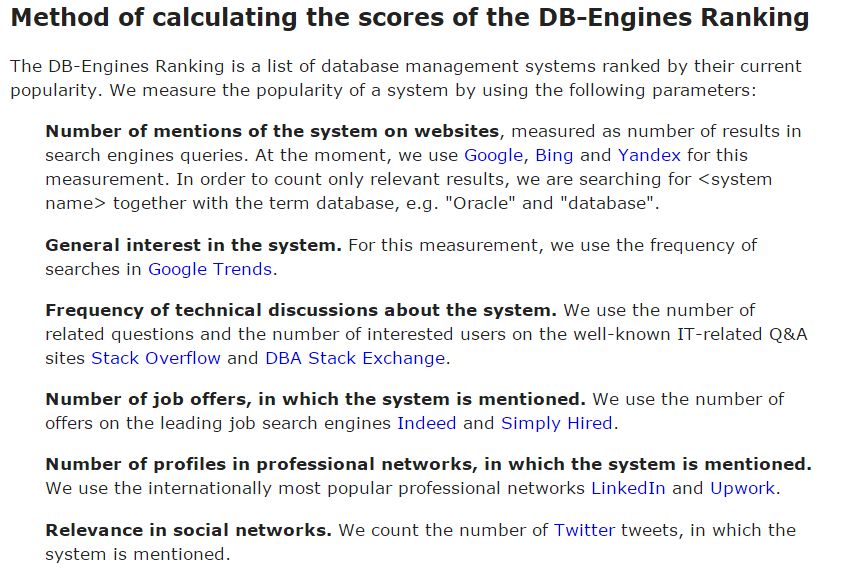Click the Indeed job search link
Image resolution: width=849 pixels, height=573 pixels.
[x=426, y=423]
